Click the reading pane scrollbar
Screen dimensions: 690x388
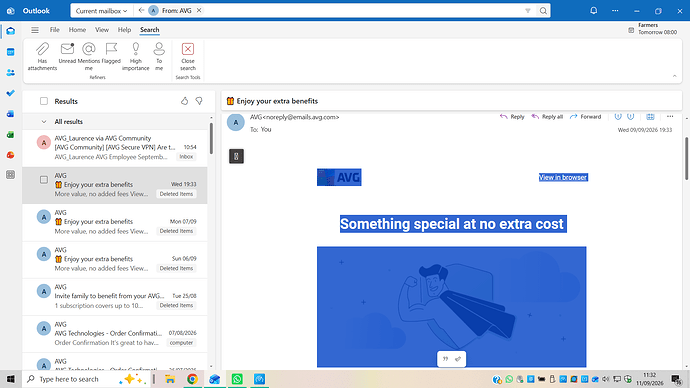coord(686,158)
